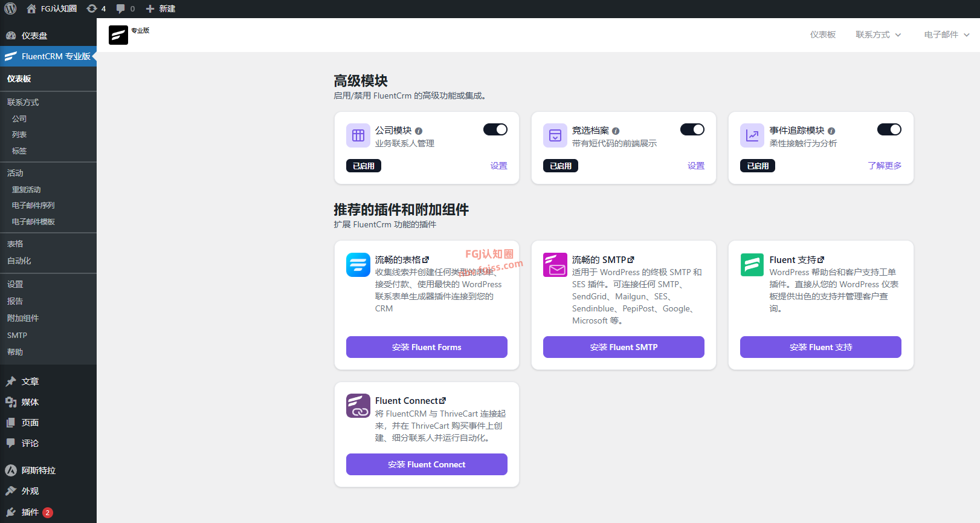Click 安装 Fluent Forms button
The height and width of the screenshot is (523, 980).
[427, 347]
